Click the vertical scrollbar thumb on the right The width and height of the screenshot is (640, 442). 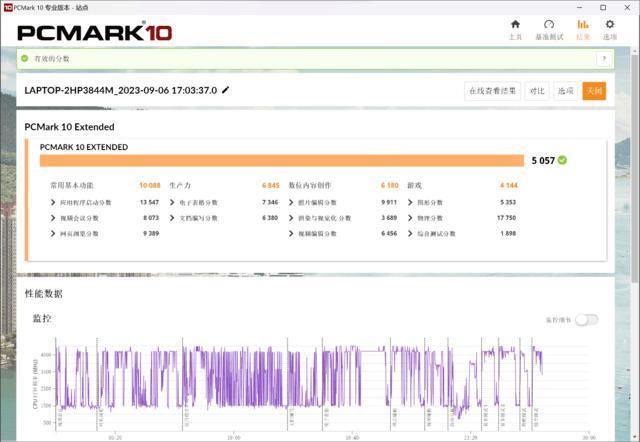click(635, 167)
